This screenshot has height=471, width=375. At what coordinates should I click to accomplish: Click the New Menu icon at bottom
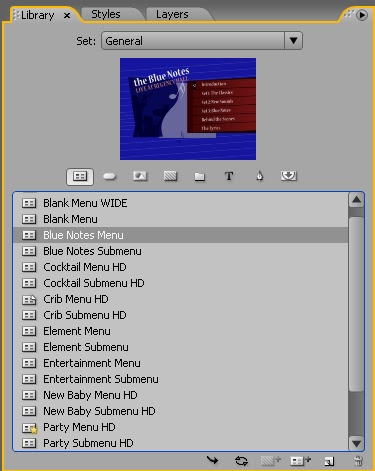point(300,461)
